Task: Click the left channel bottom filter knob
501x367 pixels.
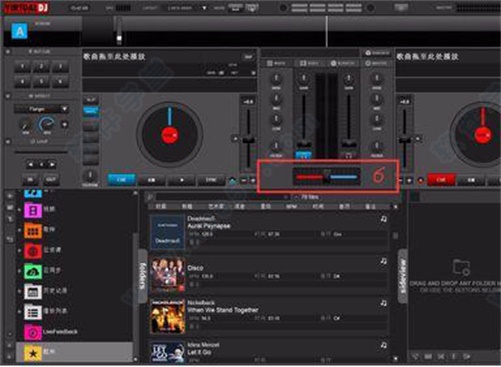Action: [x=276, y=146]
